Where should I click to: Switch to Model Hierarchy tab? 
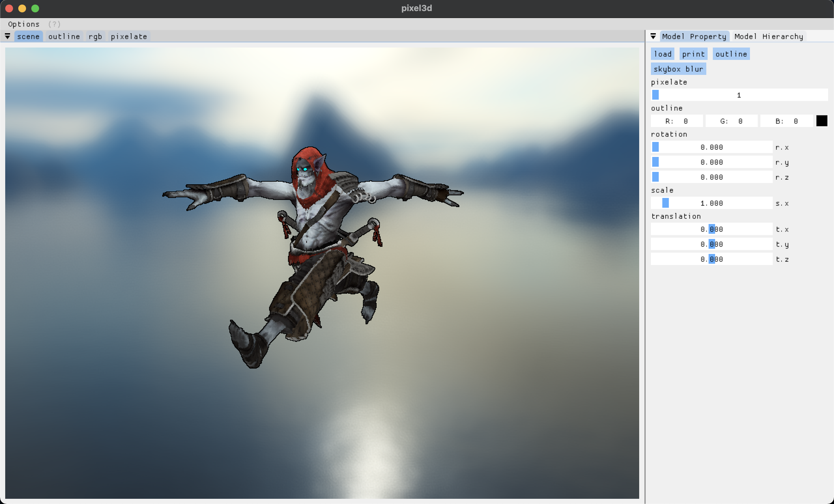769,36
